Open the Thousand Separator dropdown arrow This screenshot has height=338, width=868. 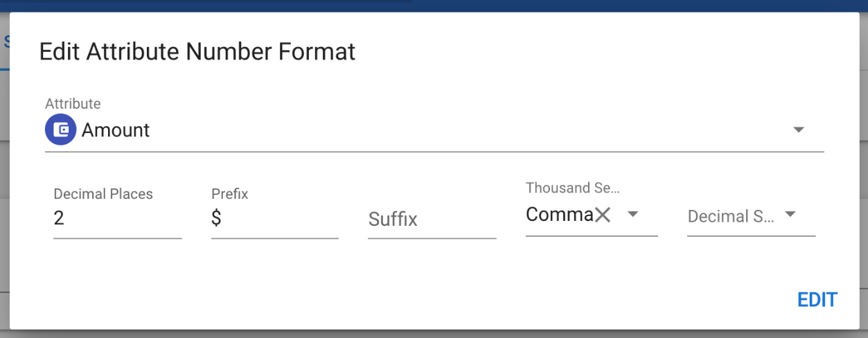(x=632, y=215)
